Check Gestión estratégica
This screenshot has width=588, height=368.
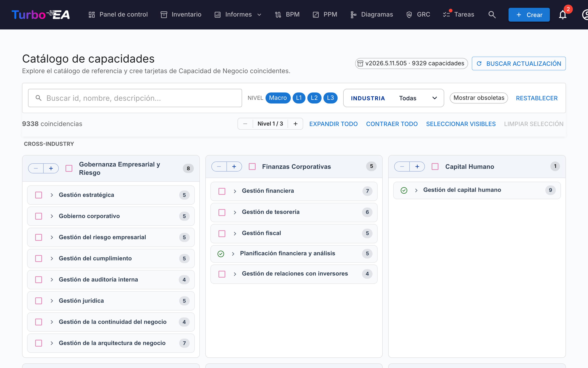point(39,195)
